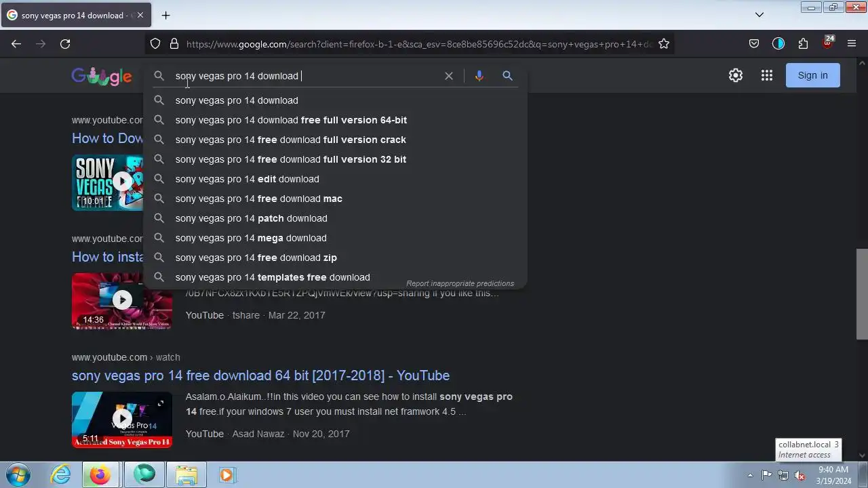Click the red extension icon with badge 24
Screen dimensions: 868x488
click(x=827, y=43)
